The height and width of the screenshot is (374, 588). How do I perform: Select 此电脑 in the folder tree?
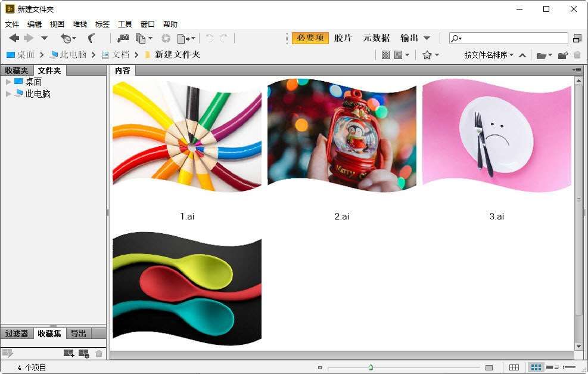pyautogui.click(x=38, y=94)
